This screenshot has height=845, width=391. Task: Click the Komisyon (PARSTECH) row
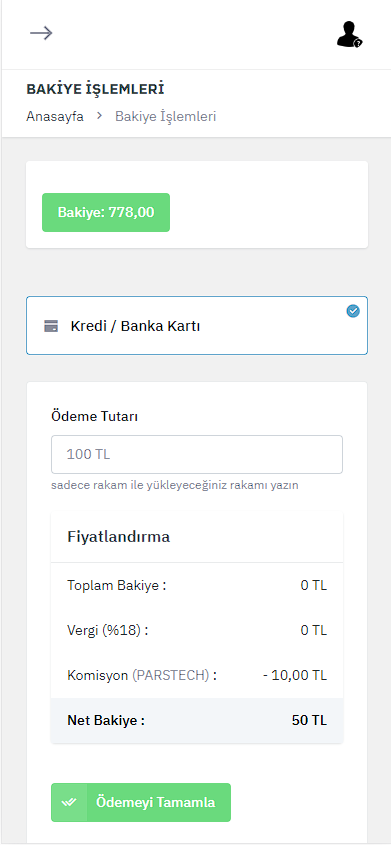[197, 675]
